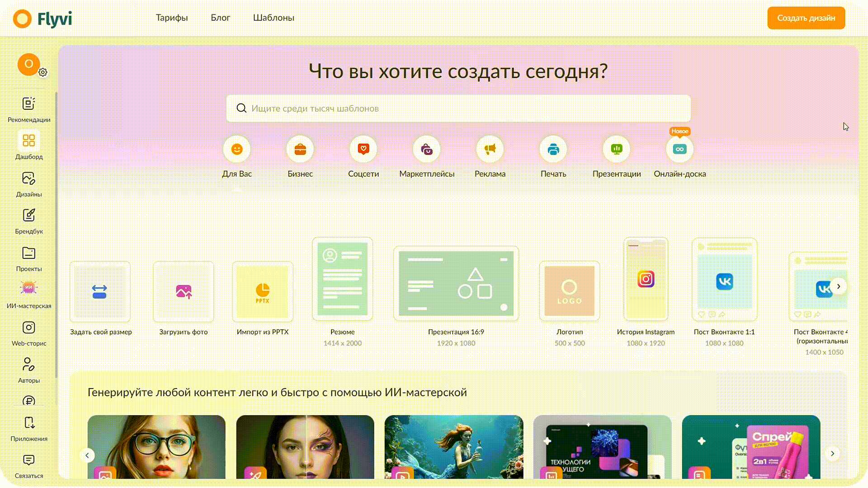Open the Блог menu item
Image resolution: width=868 pixels, height=488 pixels.
point(221,18)
